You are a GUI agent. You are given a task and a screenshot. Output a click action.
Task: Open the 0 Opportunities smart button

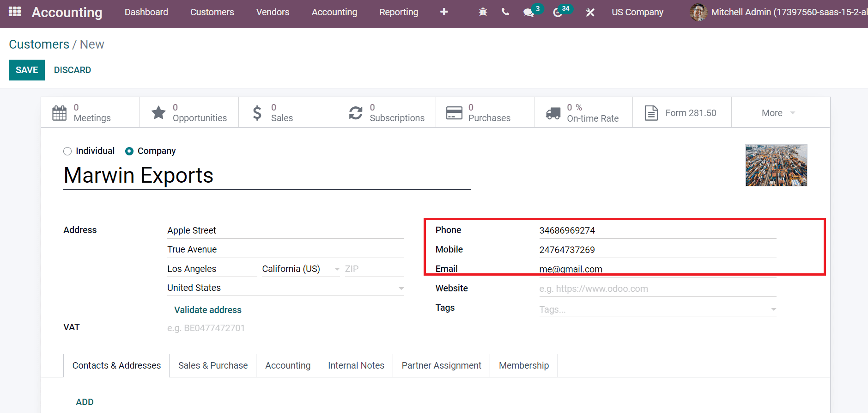tap(189, 112)
